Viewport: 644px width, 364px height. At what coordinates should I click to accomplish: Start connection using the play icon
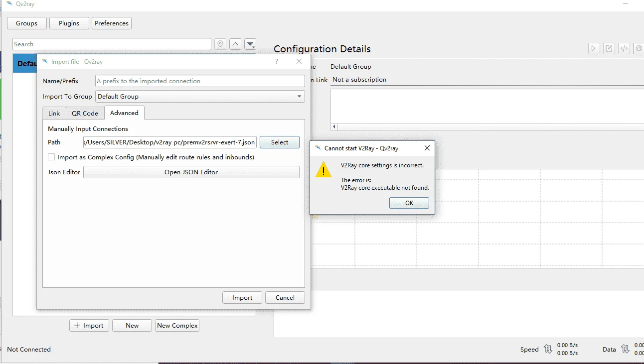[594, 48]
